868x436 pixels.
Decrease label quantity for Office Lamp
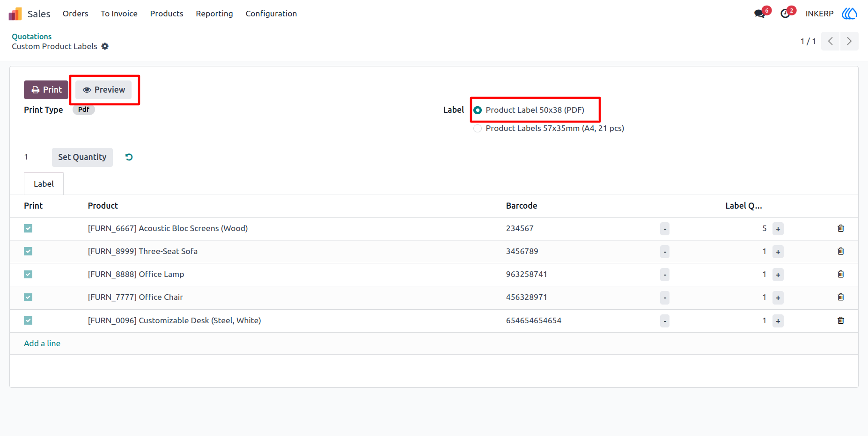tap(665, 275)
